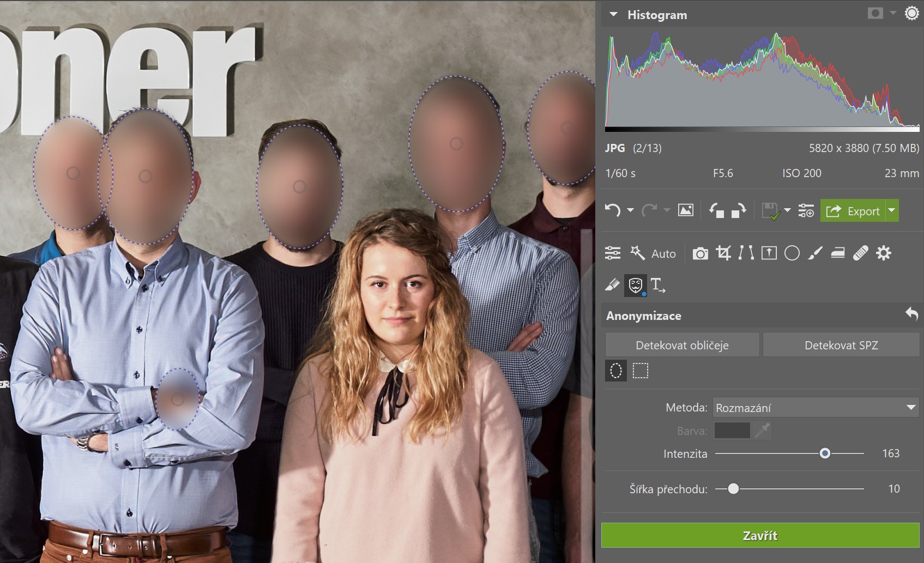Viewport: 924px width, 563px height.
Task: Open Metoda dropdown showing Rozmazání
Action: [x=816, y=408]
